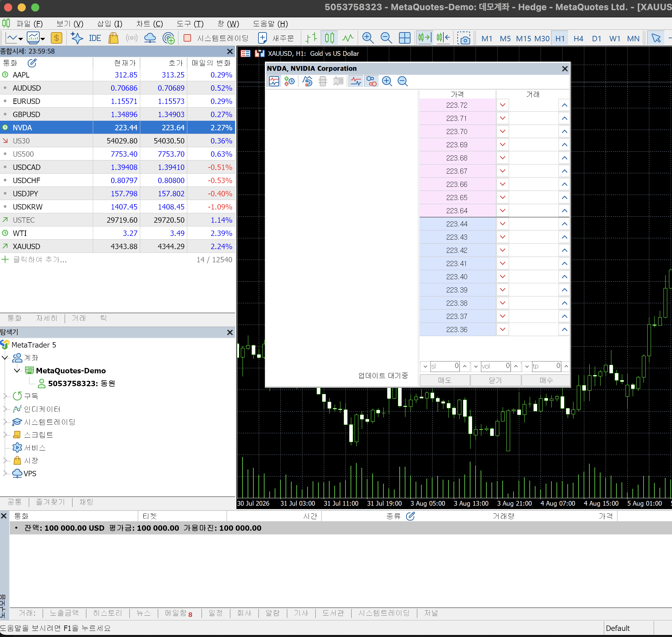Toggle tick chart view in NVDA depth window

[x=274, y=82]
